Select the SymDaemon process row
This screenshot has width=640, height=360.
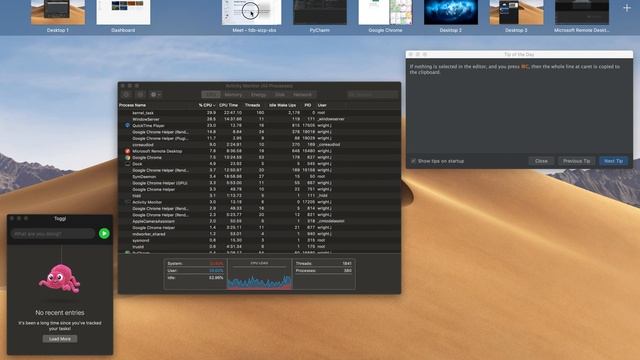[x=259, y=177]
